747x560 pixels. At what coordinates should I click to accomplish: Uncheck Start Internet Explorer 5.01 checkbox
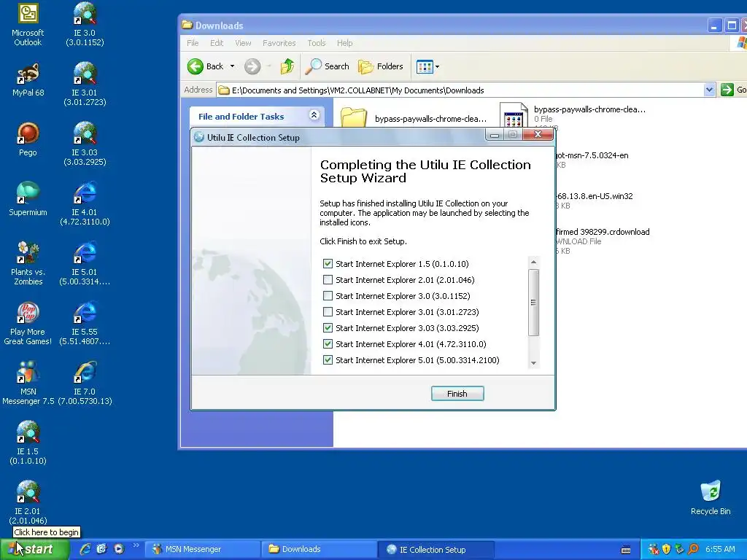click(328, 360)
